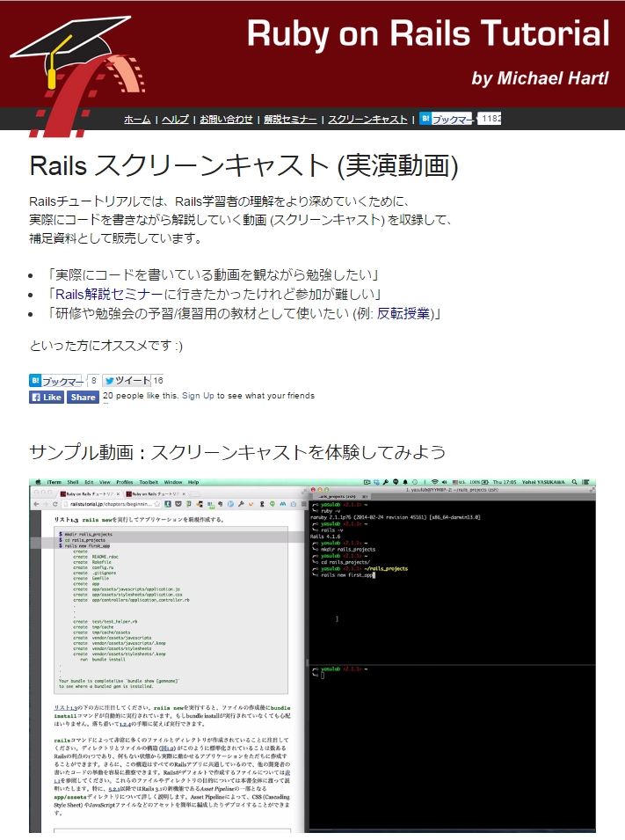The width and height of the screenshot is (625, 840).
Task: Click the "by Michael Hartl" byline
Action: [x=540, y=78]
